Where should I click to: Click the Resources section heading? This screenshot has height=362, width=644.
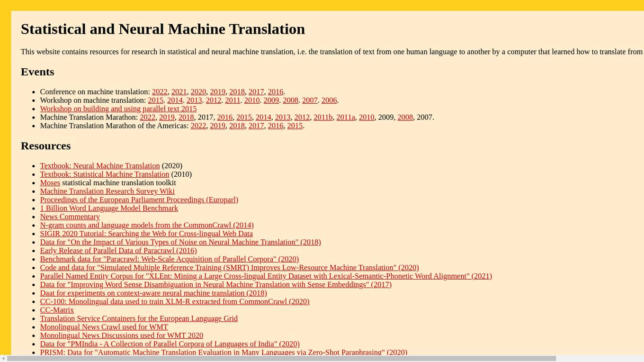pyautogui.click(x=45, y=146)
